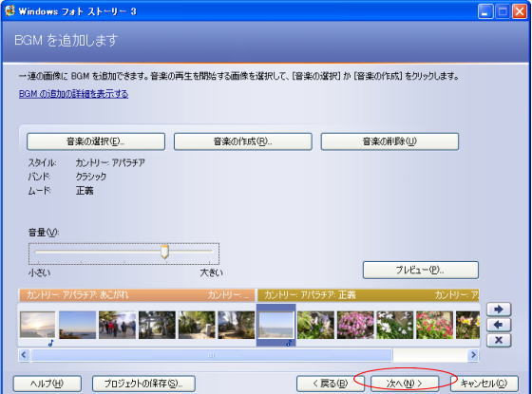Image resolution: width=532 pixels, height=394 pixels.
Task: Click the orange あこがれ music track bar
Action: (137, 295)
